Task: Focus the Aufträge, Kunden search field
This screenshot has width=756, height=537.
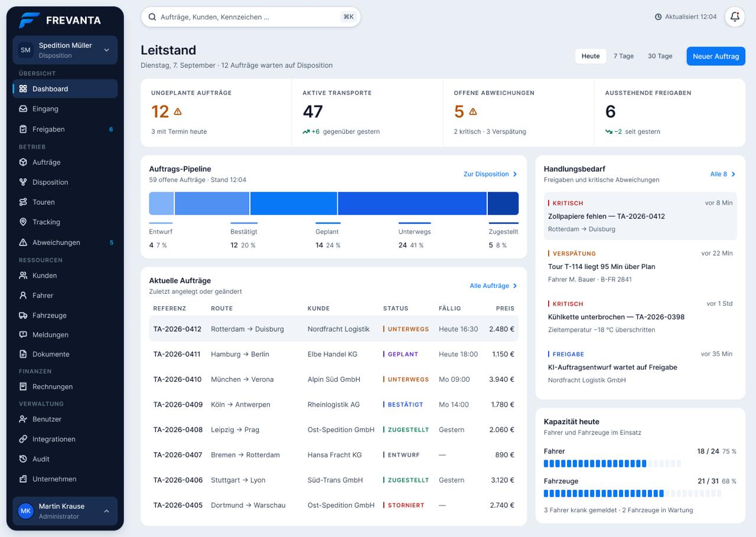Action: coord(250,17)
